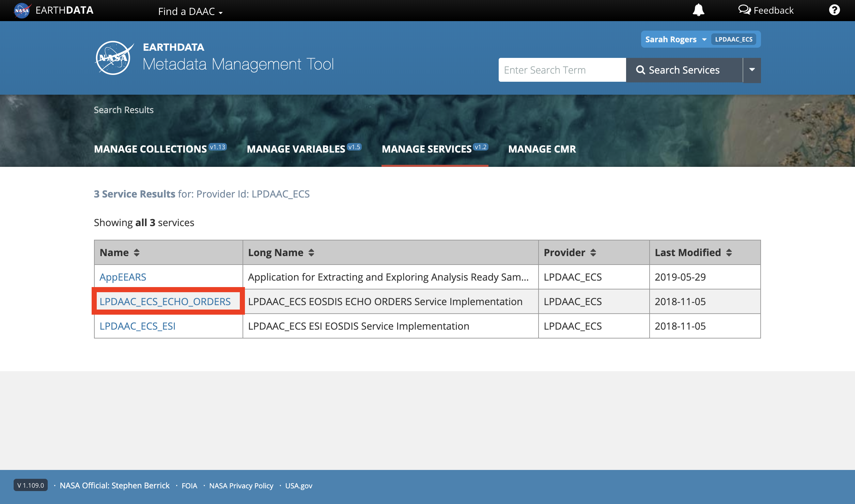Click the 2019-05-29 last modified date

tap(680, 277)
